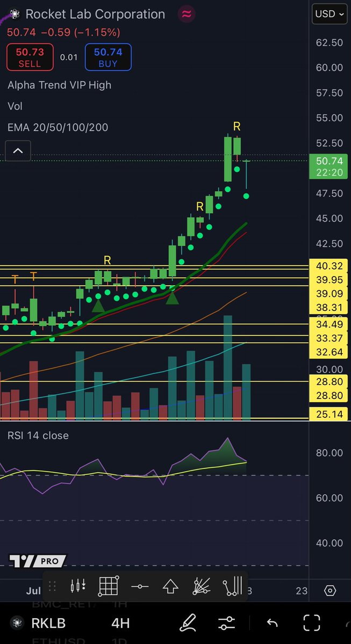The height and width of the screenshot is (644, 351).
Task: Undo the last action with the back arrow
Action: coord(272,623)
